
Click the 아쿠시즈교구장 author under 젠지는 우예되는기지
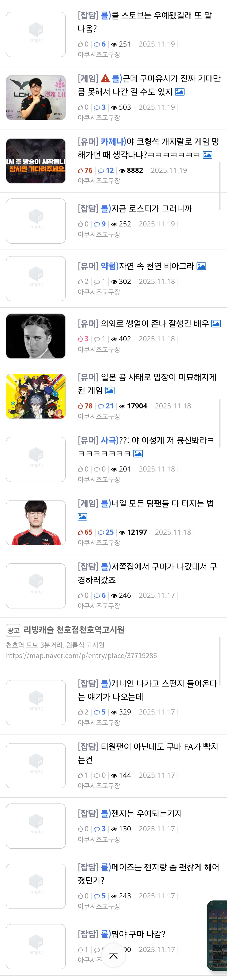click(99, 839)
